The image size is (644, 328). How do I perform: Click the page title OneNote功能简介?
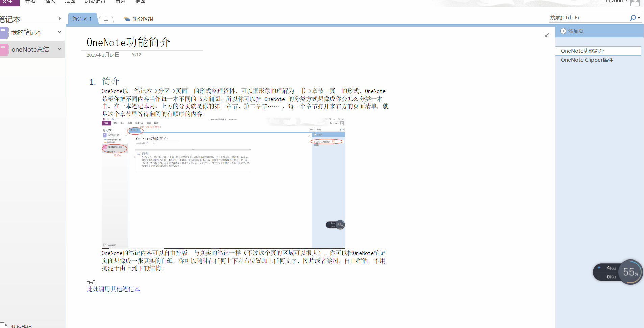(128, 42)
